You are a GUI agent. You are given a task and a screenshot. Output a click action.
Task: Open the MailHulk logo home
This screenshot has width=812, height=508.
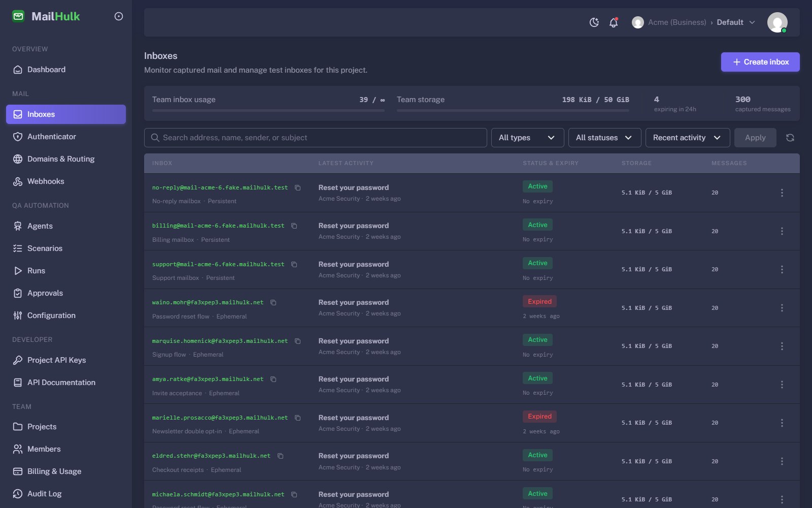click(46, 16)
